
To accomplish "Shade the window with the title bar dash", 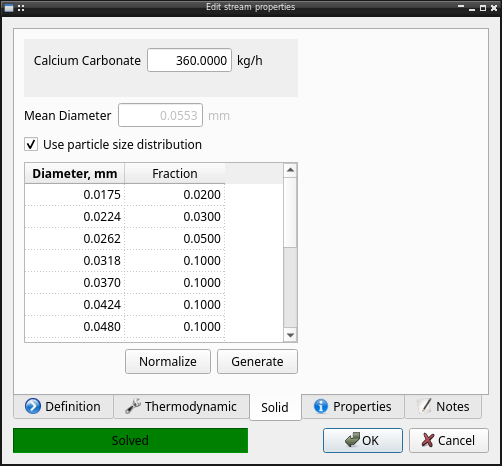I will pyautogui.click(x=461, y=6).
